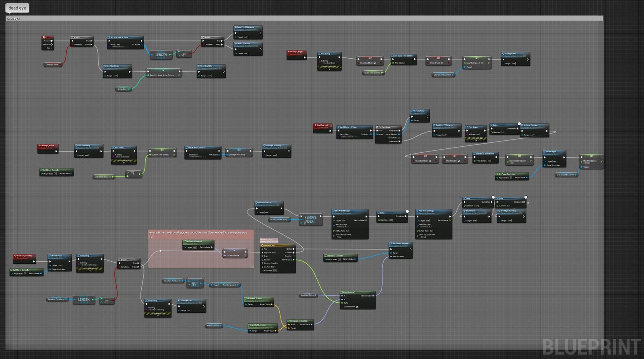Select the DeadEye_begin custom event node

297,54
